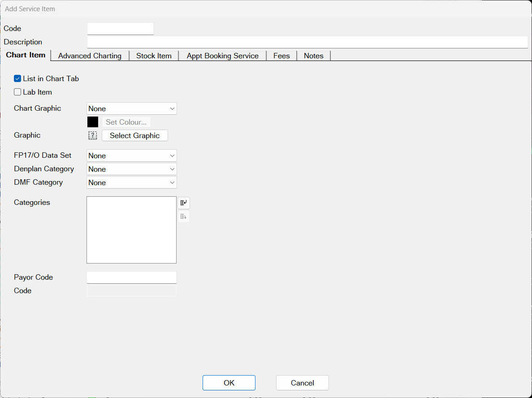This screenshot has width=532, height=398.
Task: Click the black colour swatch
Action: pos(92,121)
